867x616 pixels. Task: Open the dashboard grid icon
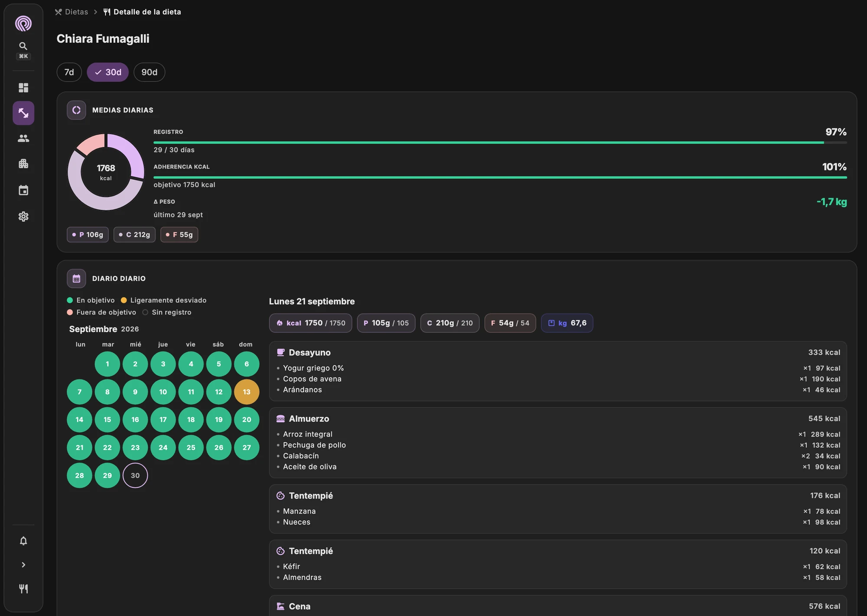(x=23, y=88)
